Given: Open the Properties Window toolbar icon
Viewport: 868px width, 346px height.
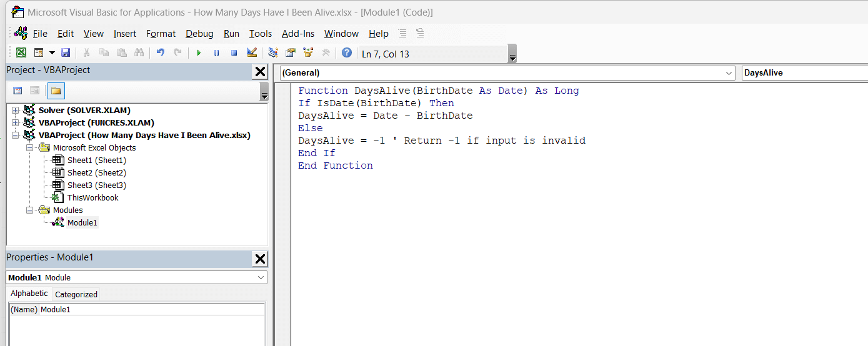Looking at the screenshot, I should point(291,53).
